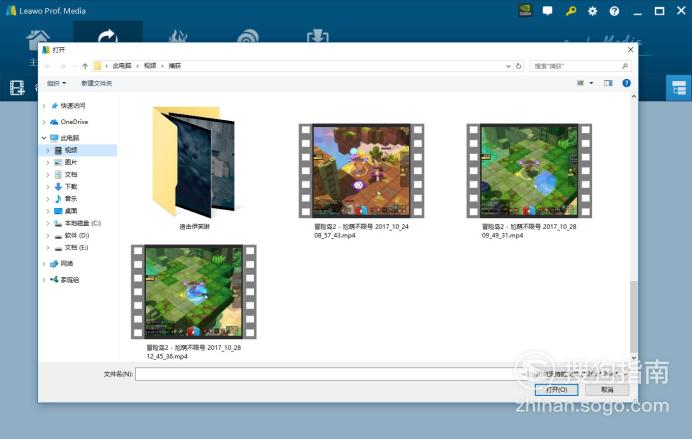Toggle the preview pane icon

[x=608, y=83]
